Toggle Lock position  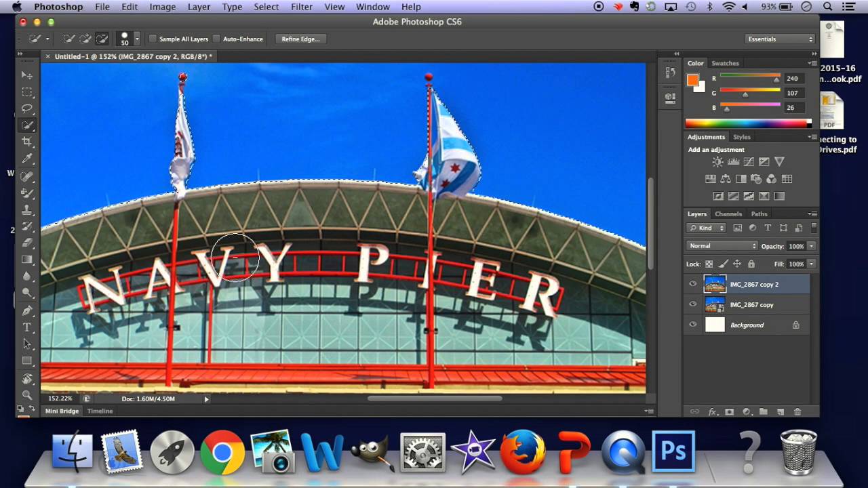click(736, 264)
